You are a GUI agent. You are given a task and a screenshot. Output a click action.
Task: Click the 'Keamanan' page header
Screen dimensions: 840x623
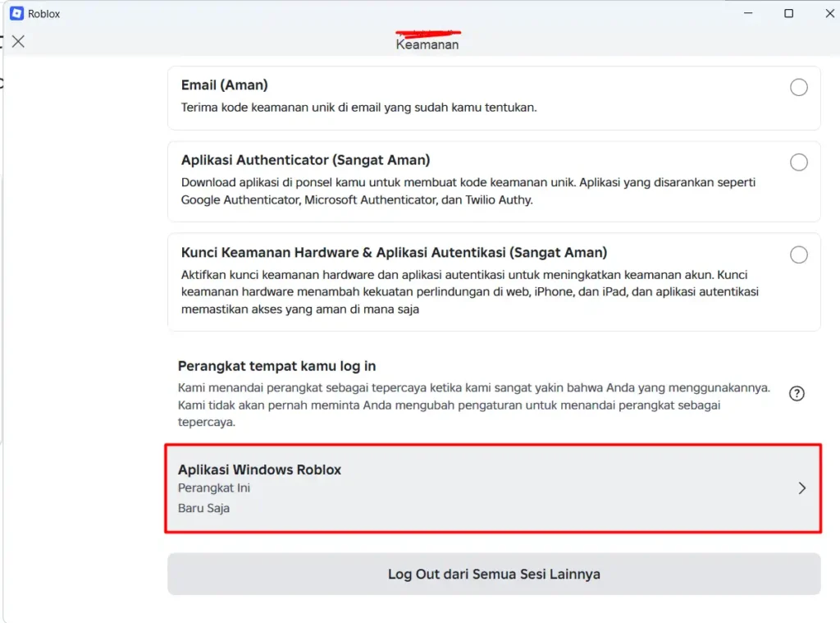(x=427, y=44)
